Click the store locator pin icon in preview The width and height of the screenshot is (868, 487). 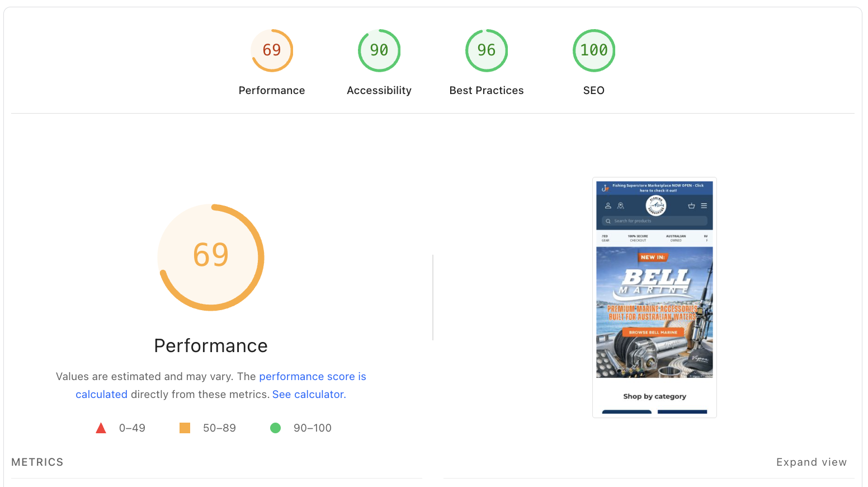coord(620,206)
